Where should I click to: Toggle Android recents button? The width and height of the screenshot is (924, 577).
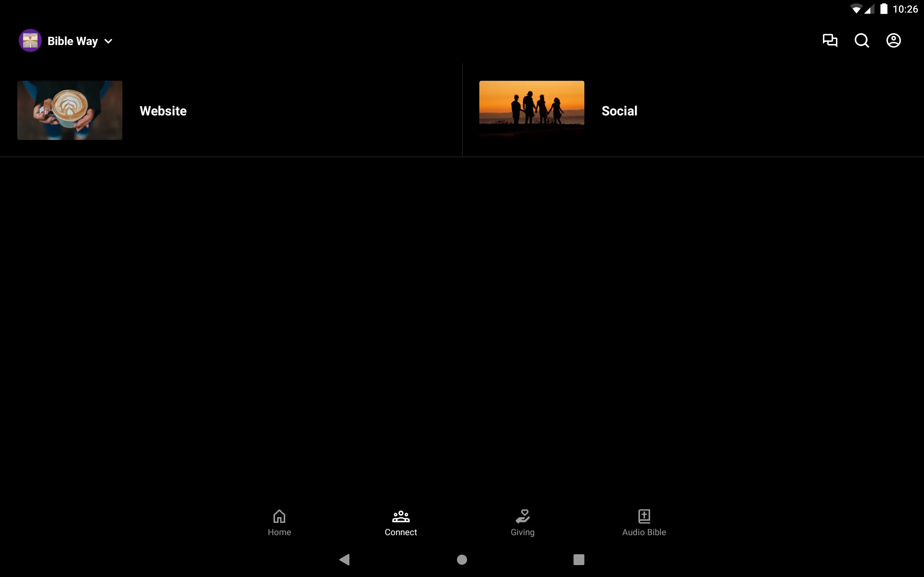(x=578, y=558)
